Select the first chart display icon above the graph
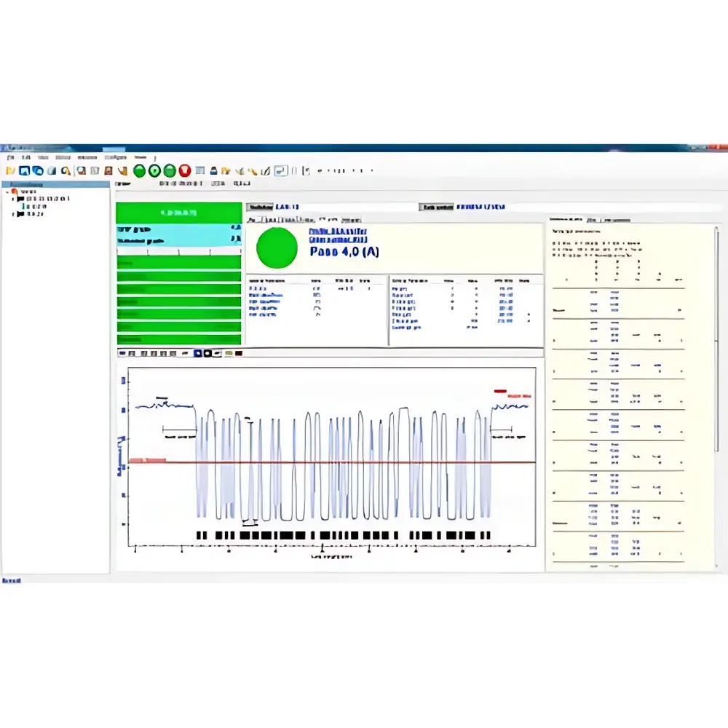728x728 pixels. tap(122, 353)
